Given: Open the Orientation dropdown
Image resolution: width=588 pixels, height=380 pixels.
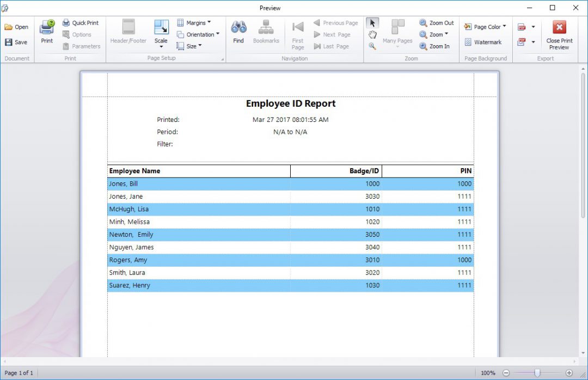Looking at the screenshot, I should coord(199,34).
